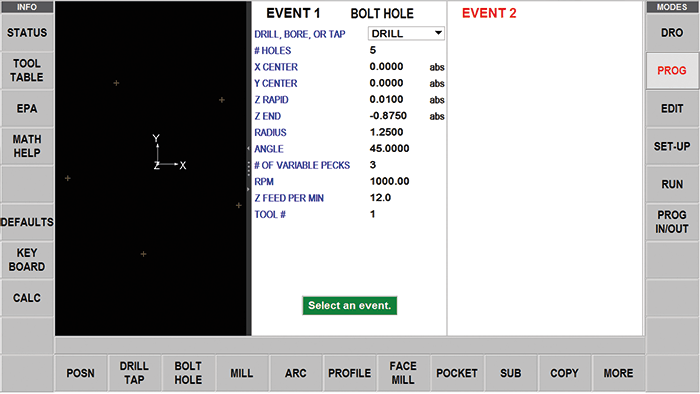Click the dropdown arrow next to DRILL
700x394 pixels.
(x=438, y=33)
